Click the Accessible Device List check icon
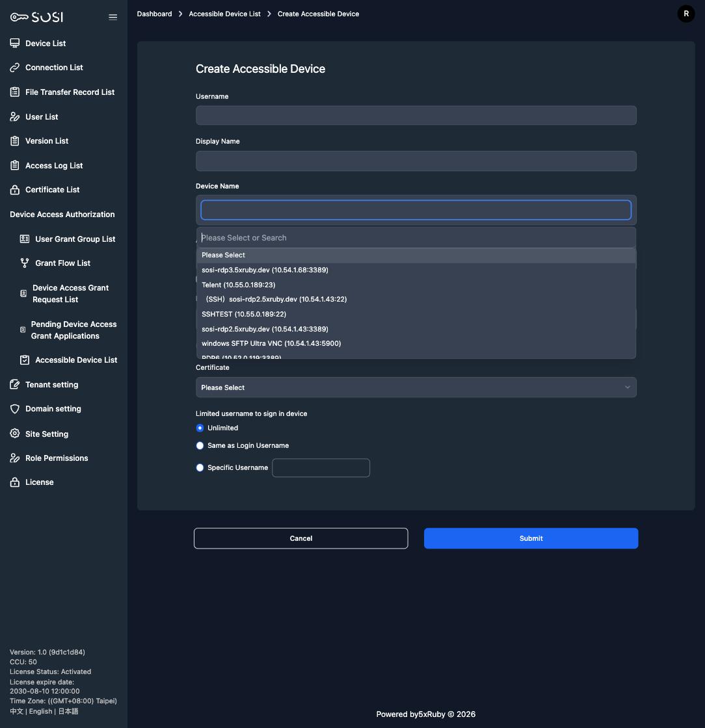Viewport: 705px width, 728px height. 25,360
